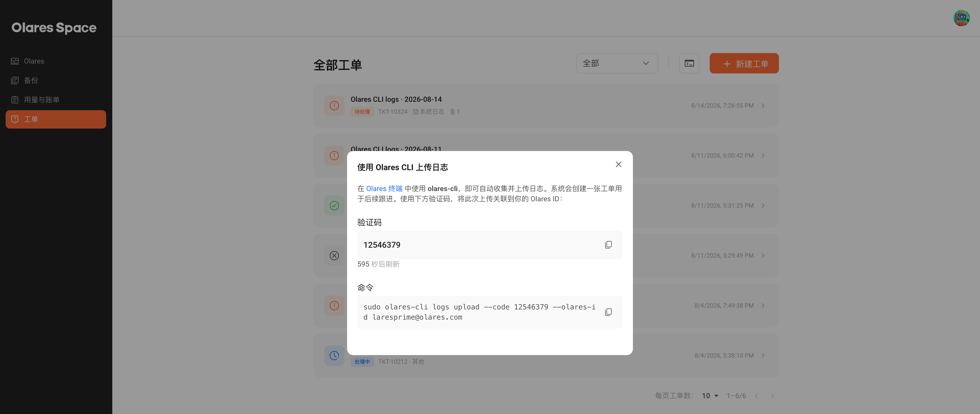Screen dimensions: 980x414
Task: Click alert icon of the 2026-08-14 ticket
Action: point(334,106)
